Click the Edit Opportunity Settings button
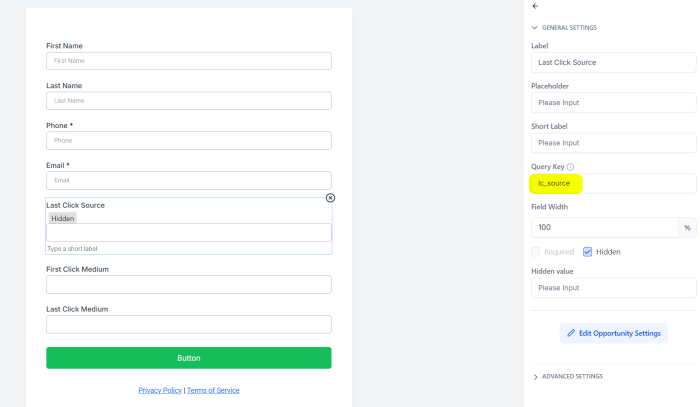This screenshot has width=700, height=407. coord(613,333)
